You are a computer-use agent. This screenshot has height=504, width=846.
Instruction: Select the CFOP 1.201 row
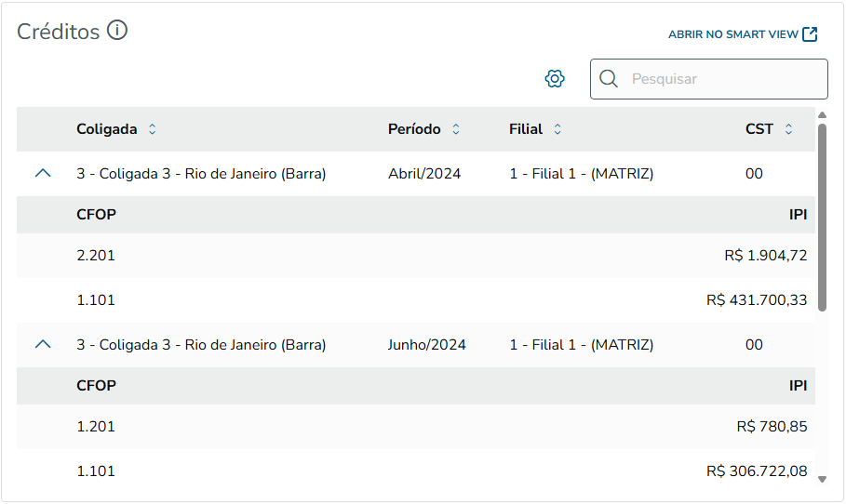[x=96, y=426]
